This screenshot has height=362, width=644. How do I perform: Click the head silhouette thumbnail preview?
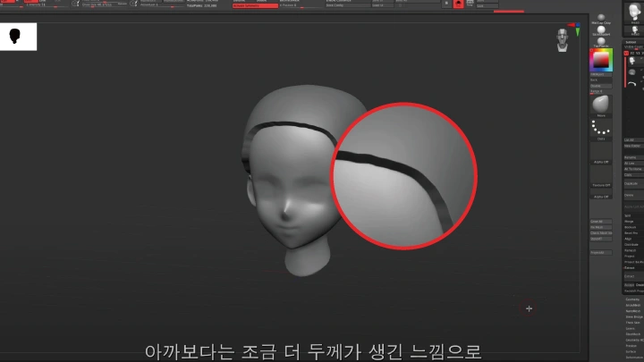[18, 37]
